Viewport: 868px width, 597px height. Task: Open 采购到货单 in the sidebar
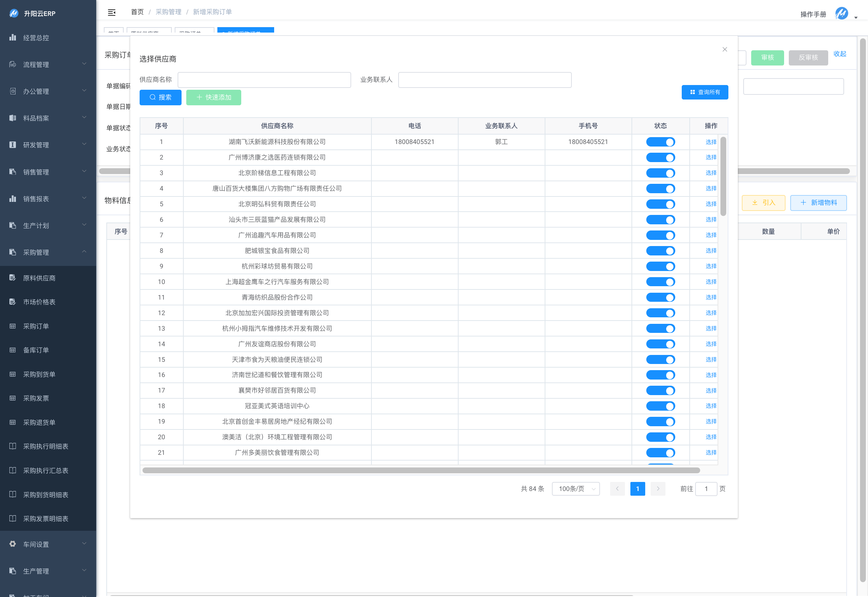click(39, 374)
